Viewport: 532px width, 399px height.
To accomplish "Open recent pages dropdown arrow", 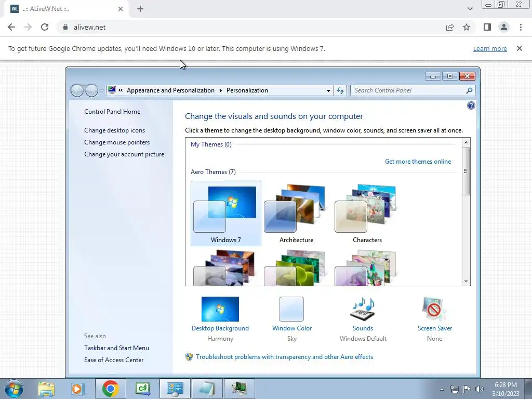I will pyautogui.click(x=102, y=90).
